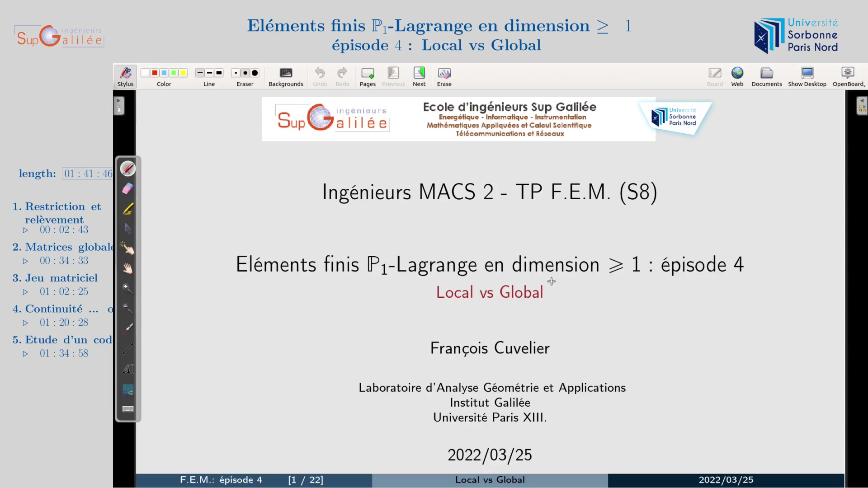868x488 pixels.
Task: Choose the yellow highlighter tool
Action: (x=128, y=209)
